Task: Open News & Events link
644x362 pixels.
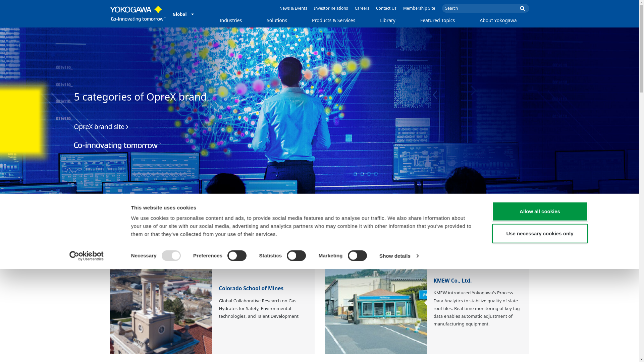Action: [293, 8]
